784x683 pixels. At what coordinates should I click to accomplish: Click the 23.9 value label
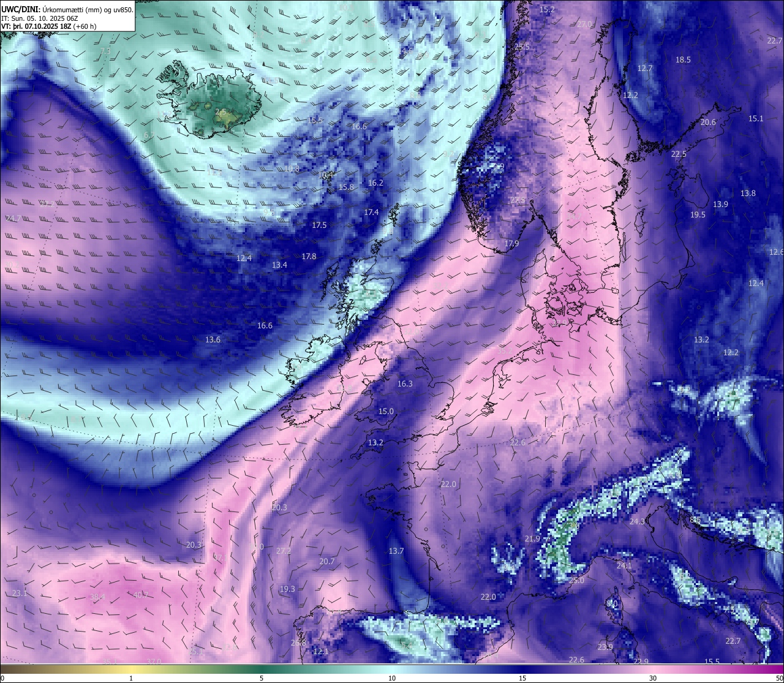pyautogui.click(x=605, y=647)
